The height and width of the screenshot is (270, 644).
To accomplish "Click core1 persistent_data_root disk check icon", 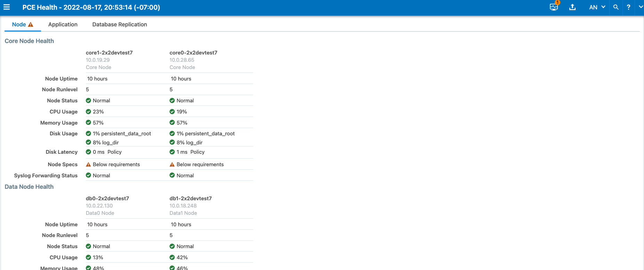I will point(88,134).
